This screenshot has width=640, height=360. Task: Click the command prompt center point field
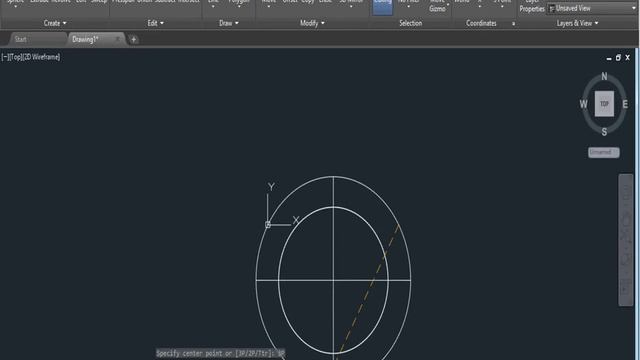(220, 353)
